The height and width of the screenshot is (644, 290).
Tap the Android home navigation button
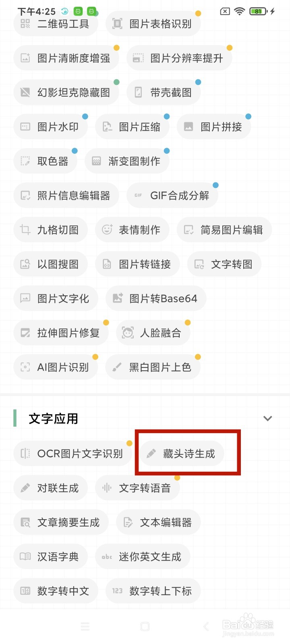145,626
